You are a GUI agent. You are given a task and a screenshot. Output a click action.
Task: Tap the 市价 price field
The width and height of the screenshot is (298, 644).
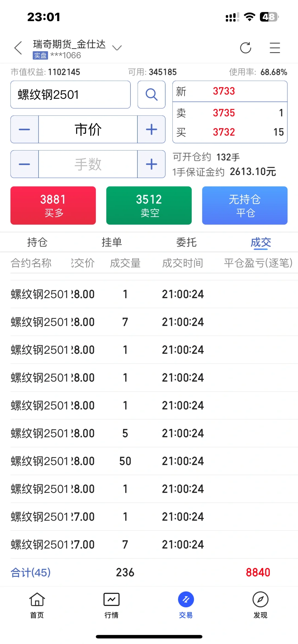(x=88, y=129)
